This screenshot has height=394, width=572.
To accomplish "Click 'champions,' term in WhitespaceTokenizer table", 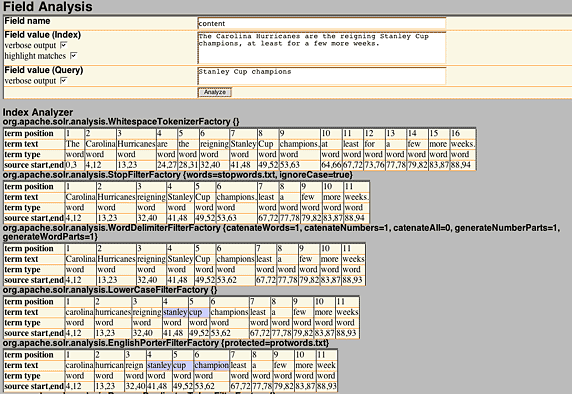I will (x=300, y=144).
